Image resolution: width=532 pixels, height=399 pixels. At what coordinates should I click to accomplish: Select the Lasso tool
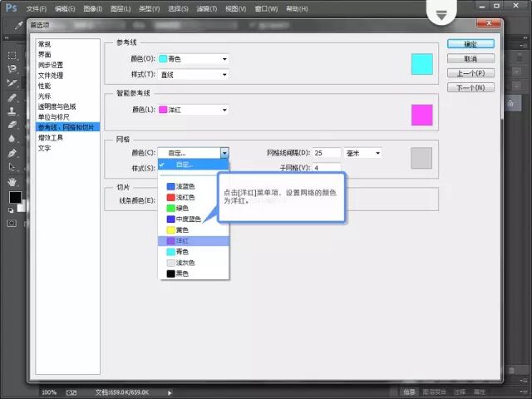pyautogui.click(x=12, y=69)
